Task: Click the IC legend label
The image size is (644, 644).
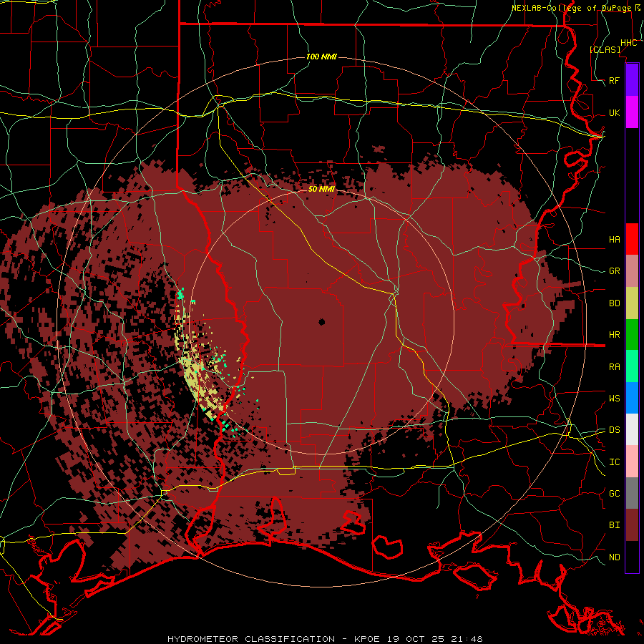Action: click(x=614, y=462)
